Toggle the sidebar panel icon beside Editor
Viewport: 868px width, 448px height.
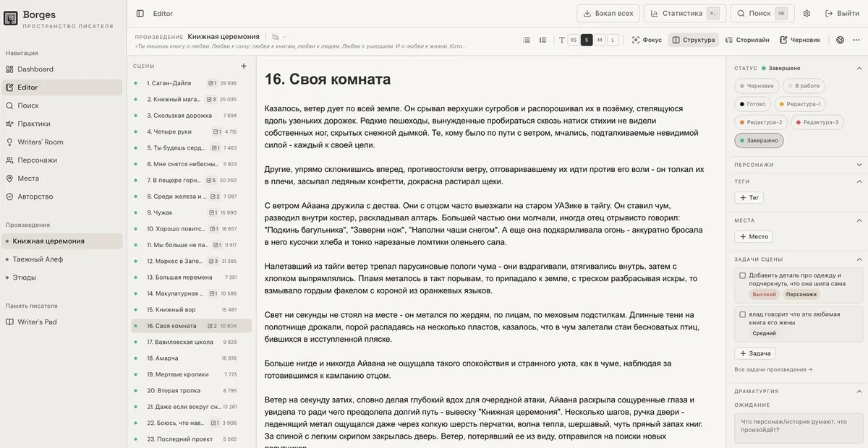pyautogui.click(x=140, y=13)
